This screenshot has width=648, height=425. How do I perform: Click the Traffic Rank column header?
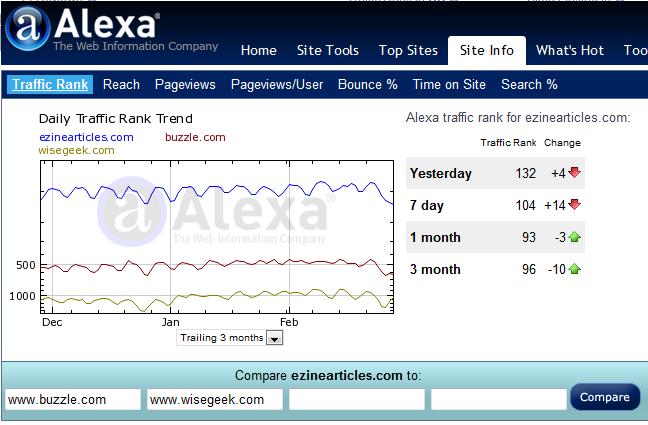tap(508, 143)
